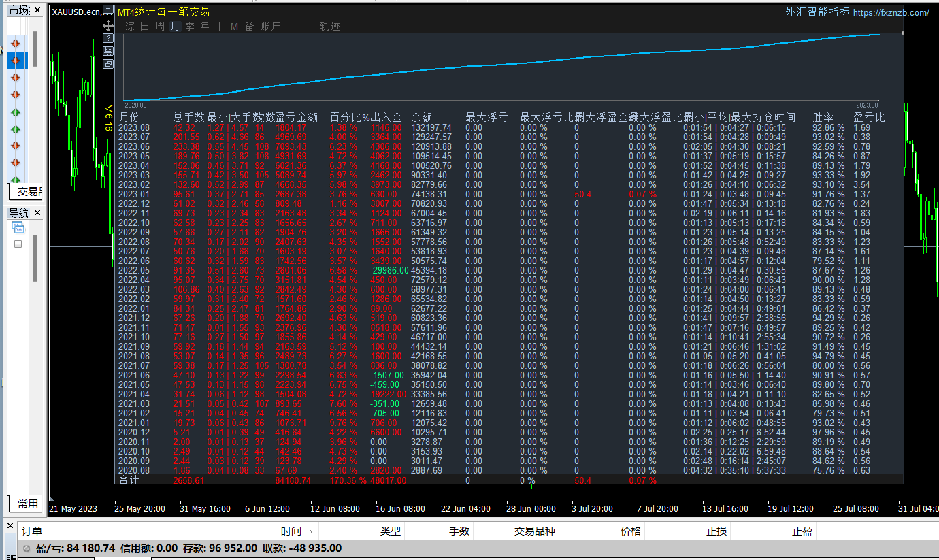Image resolution: width=939 pixels, height=560 pixels.
Task: Click the 97.96 % win rate value
Action: [x=829, y=432]
